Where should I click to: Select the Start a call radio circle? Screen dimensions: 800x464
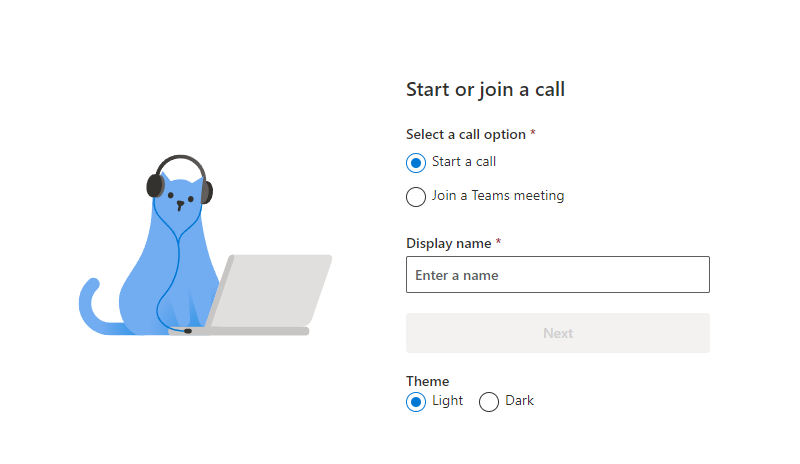416,163
